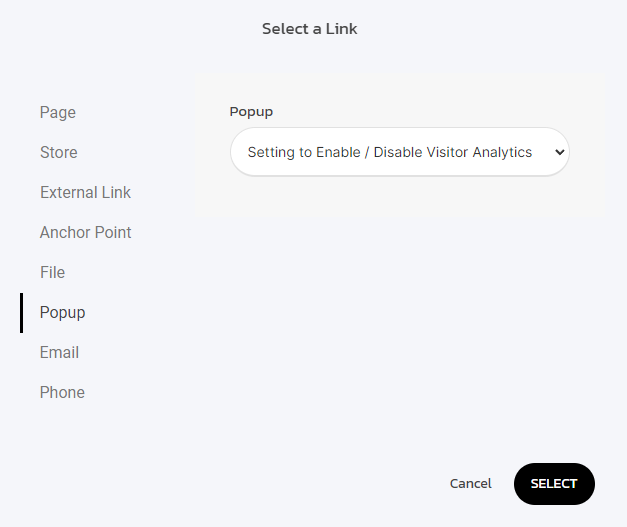Click the word External in the sidebar

[x=67, y=192]
